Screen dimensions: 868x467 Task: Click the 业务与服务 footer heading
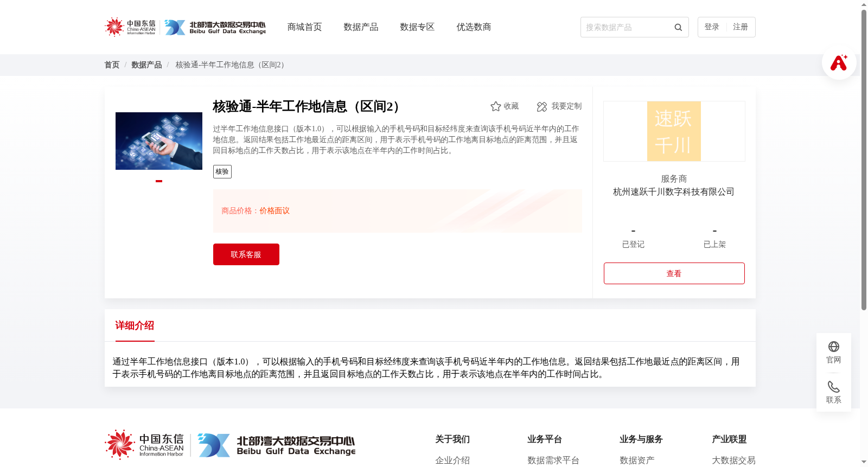641,439
